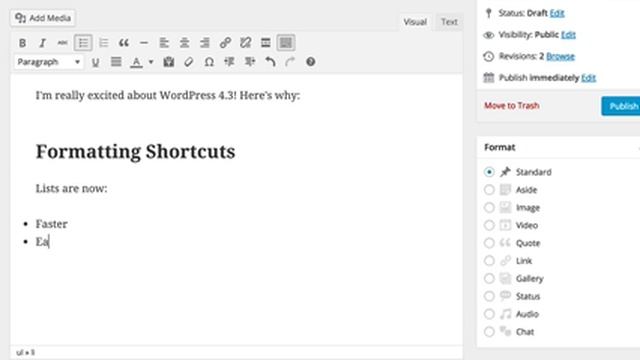Switch to the Visual editor tab
This screenshot has height=360, width=640.
pos(415,22)
